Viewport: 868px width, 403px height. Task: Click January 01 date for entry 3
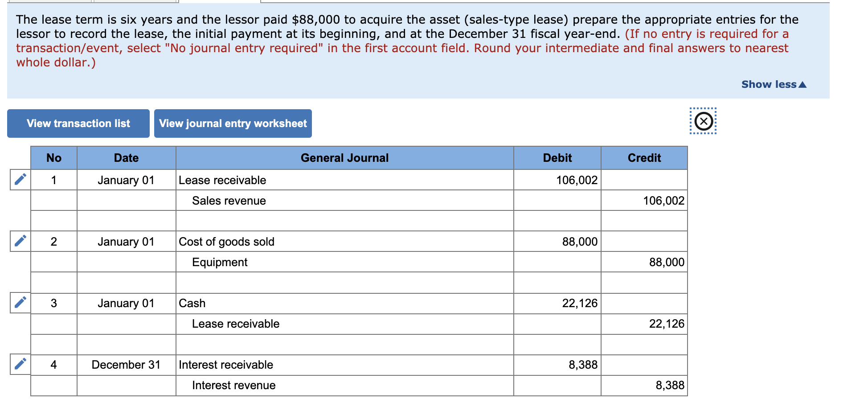[x=127, y=303]
